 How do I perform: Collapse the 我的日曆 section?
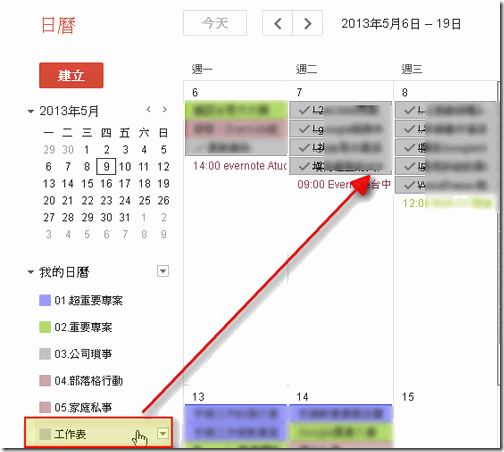click(31, 272)
